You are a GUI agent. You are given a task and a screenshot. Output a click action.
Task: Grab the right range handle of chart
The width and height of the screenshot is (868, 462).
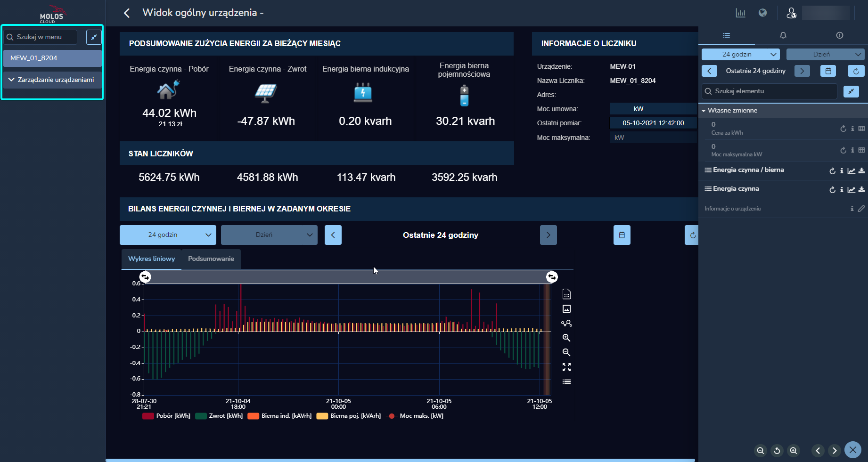click(x=552, y=277)
